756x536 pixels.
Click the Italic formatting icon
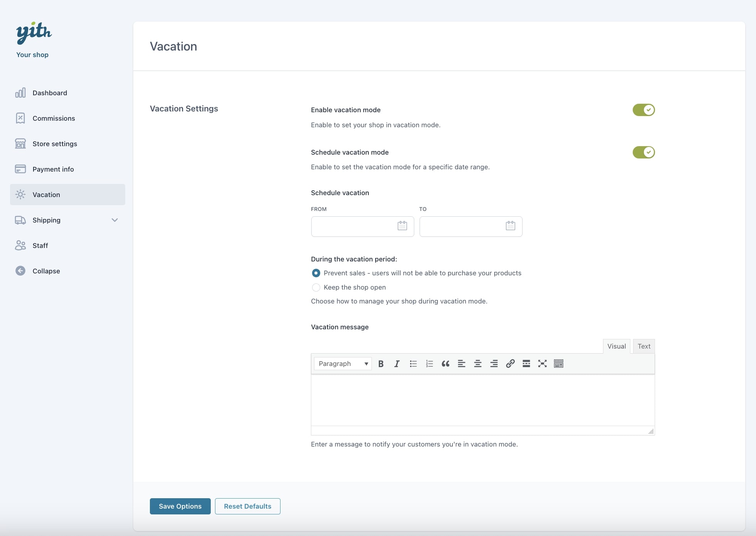click(x=397, y=364)
